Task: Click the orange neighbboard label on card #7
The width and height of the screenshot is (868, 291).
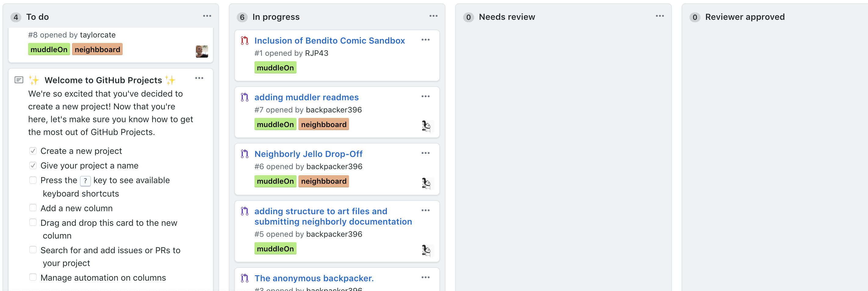Action: [323, 124]
